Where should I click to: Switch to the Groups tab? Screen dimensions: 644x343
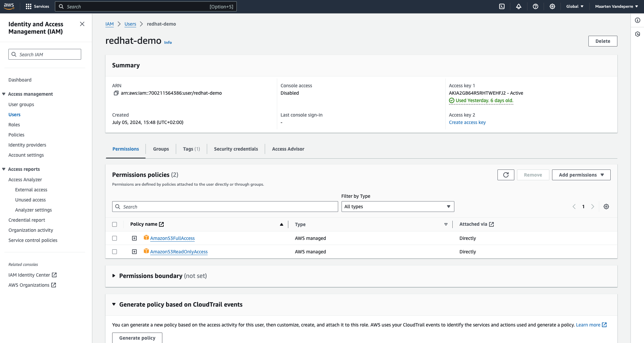(161, 149)
